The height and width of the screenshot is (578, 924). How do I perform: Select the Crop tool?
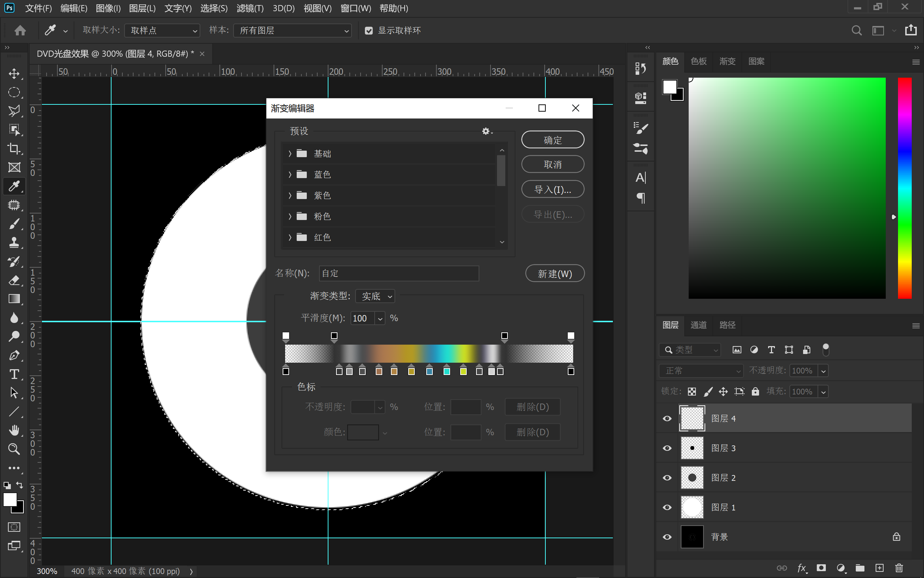pyautogui.click(x=14, y=148)
